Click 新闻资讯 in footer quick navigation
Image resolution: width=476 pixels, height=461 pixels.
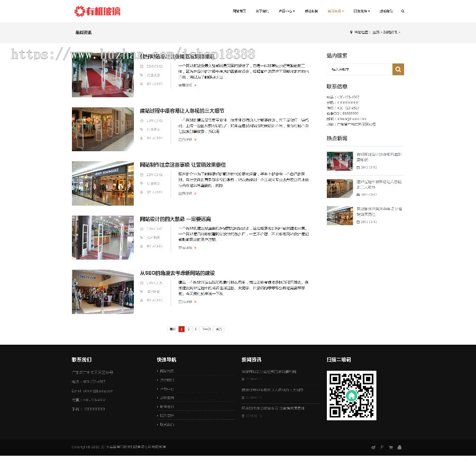167,407
